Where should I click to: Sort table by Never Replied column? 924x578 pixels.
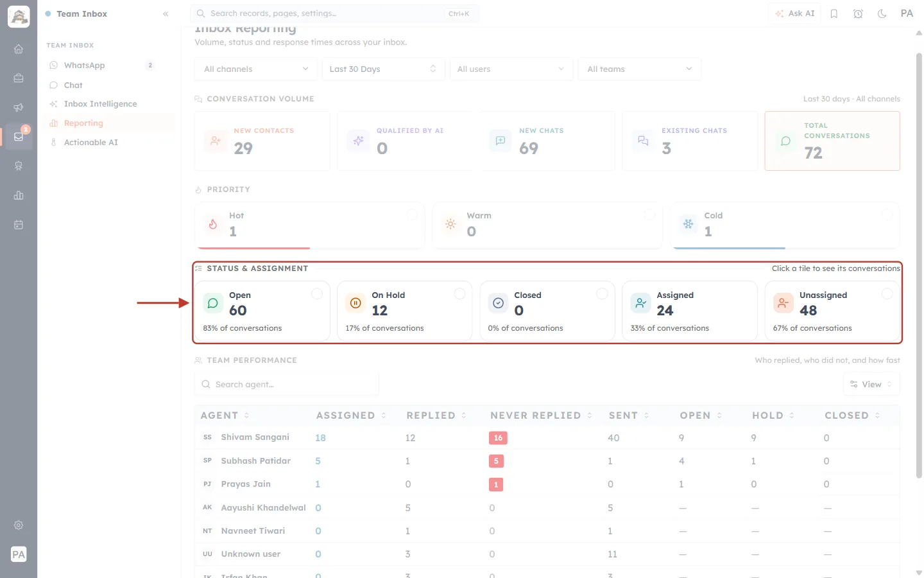[x=541, y=416]
